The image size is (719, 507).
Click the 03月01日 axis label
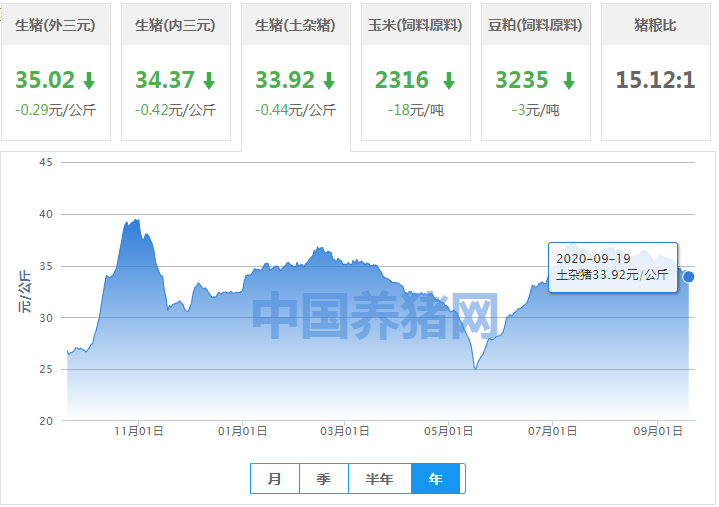coord(345,431)
